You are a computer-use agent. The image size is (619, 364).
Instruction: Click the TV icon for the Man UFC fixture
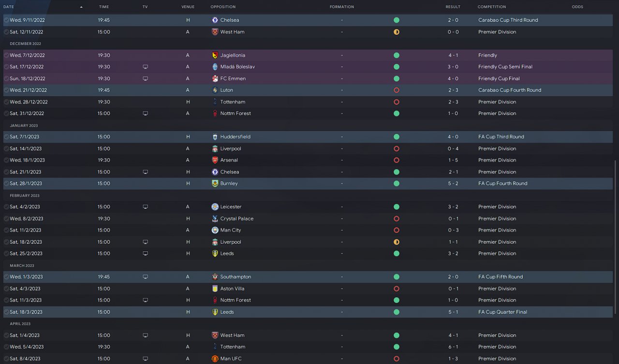[145, 359]
